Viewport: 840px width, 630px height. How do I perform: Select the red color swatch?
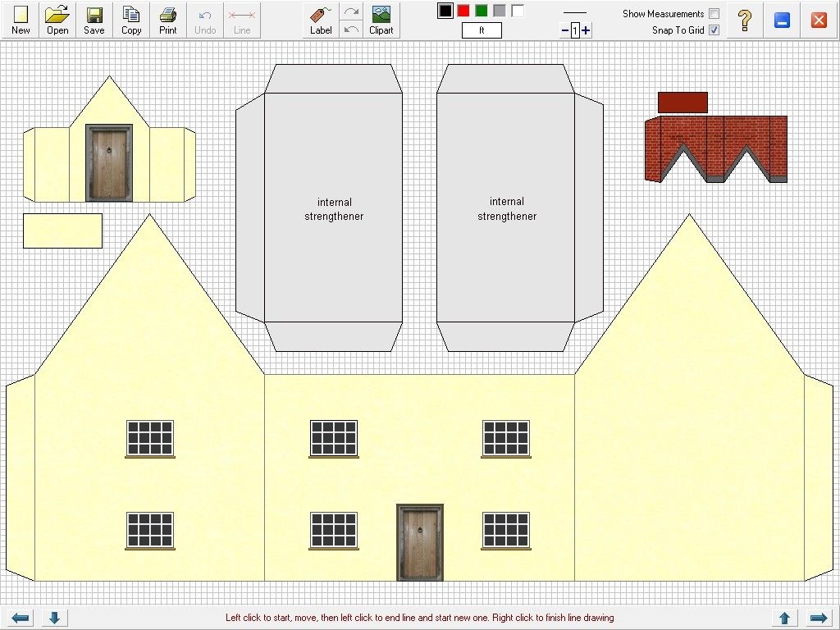coord(463,10)
